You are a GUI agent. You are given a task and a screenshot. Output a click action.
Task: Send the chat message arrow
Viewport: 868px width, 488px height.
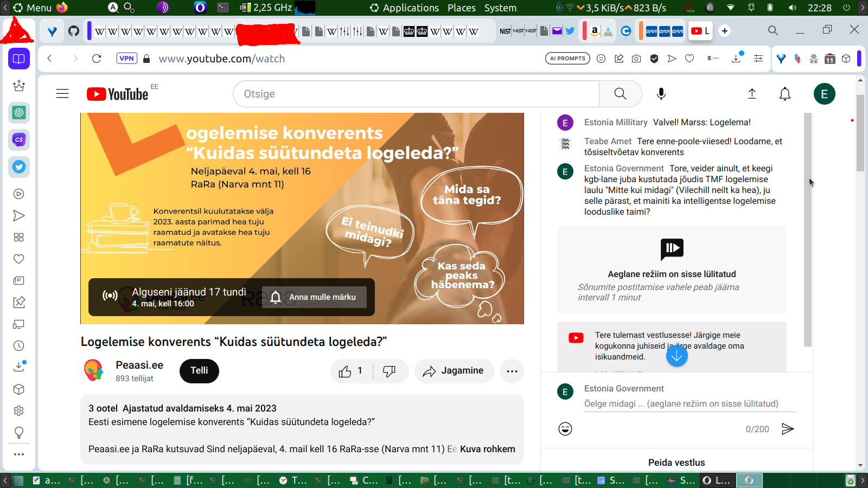click(788, 429)
